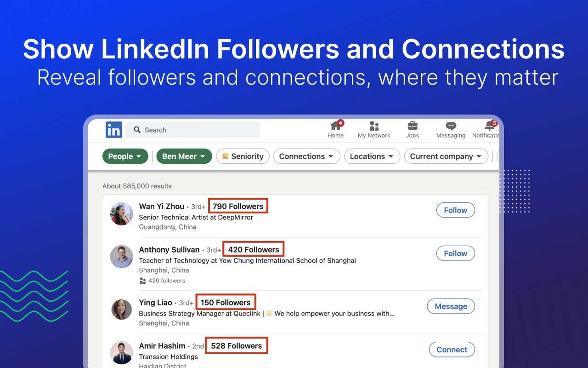Open the Locations filter dropdown
The image size is (588, 368).
click(372, 156)
